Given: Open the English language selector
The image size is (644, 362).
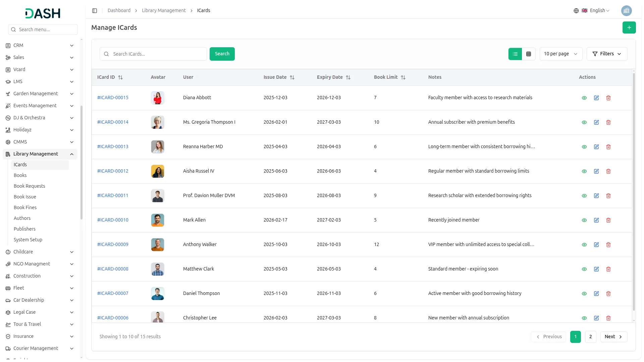Looking at the screenshot, I should (x=599, y=11).
